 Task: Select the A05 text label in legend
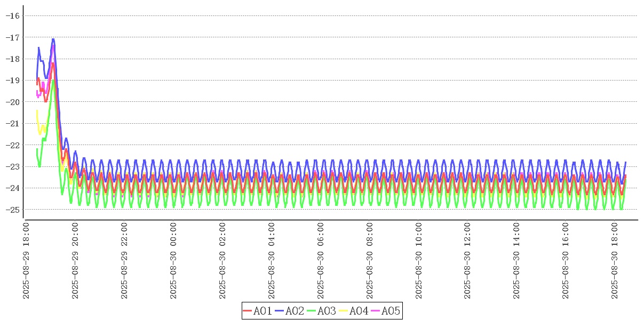[391, 310]
